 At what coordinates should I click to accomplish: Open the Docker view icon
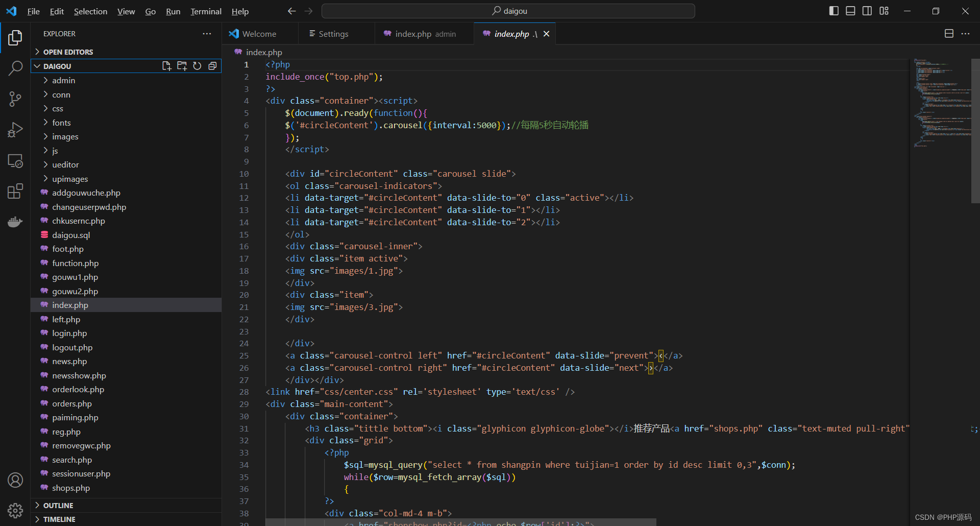click(15, 222)
